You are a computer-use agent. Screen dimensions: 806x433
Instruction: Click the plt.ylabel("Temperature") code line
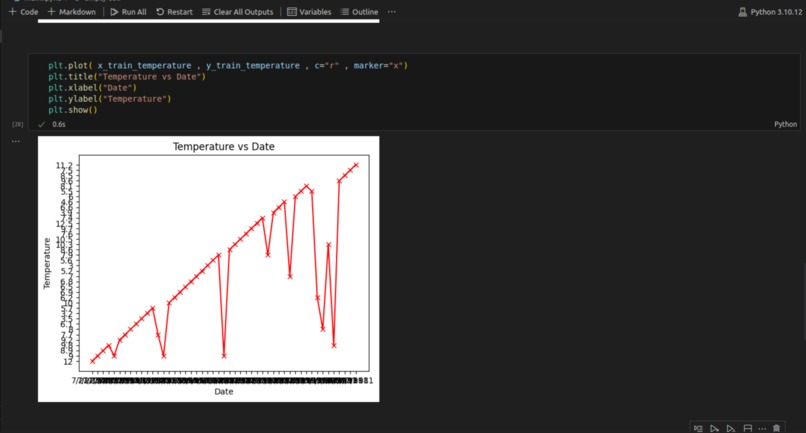pyautogui.click(x=109, y=99)
